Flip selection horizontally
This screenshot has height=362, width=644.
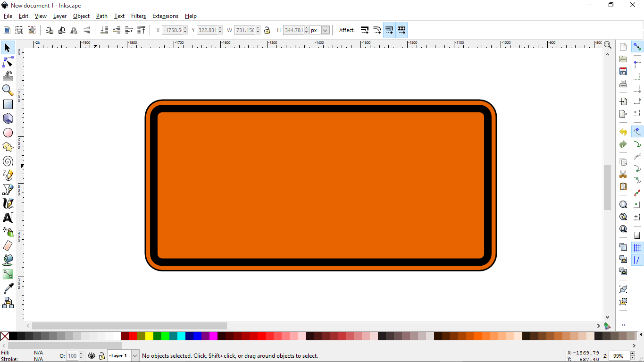74,30
